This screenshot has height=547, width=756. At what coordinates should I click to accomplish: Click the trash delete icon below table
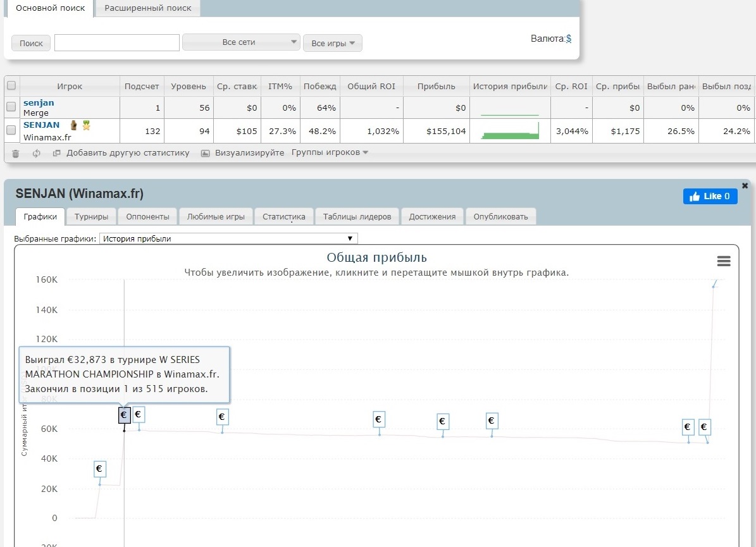click(x=16, y=153)
